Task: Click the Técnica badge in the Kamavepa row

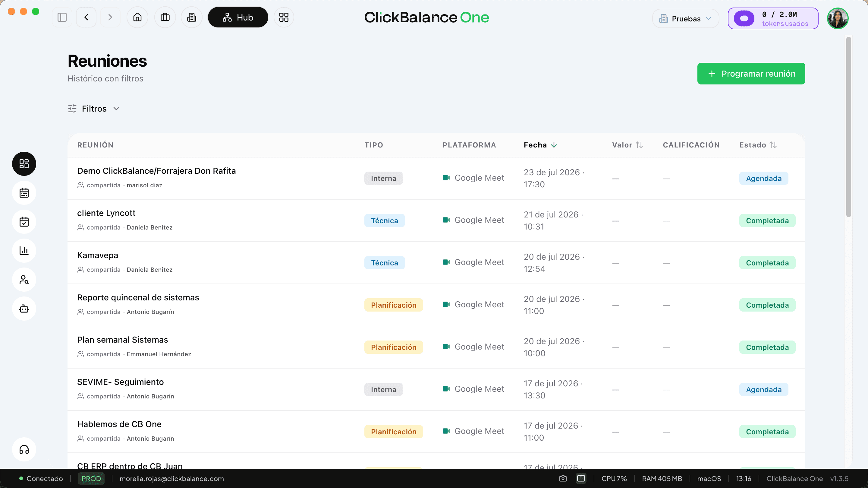Action: coord(385,263)
